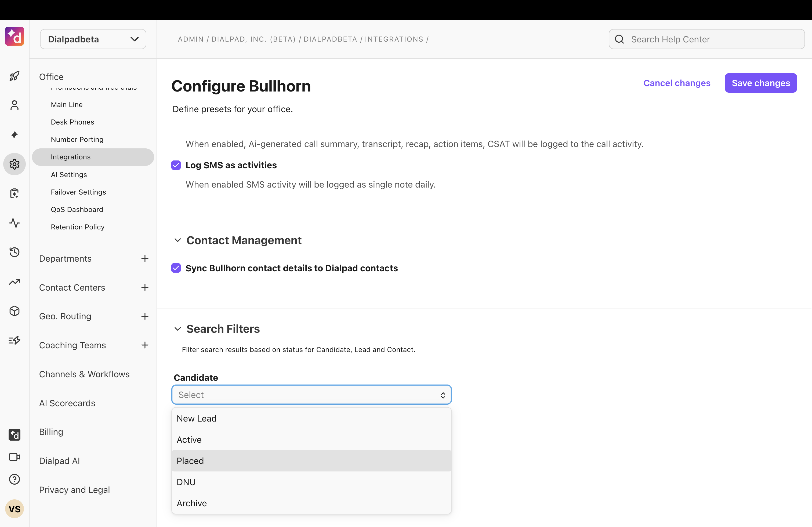
Task: Add a Coaching Team with plus icon
Action: (145, 345)
